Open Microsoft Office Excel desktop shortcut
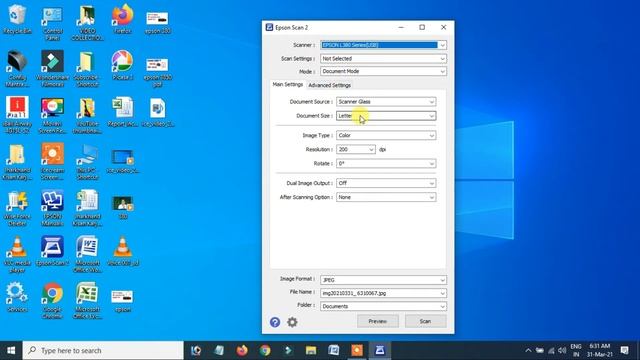The height and width of the screenshot is (360, 640). tap(87, 301)
